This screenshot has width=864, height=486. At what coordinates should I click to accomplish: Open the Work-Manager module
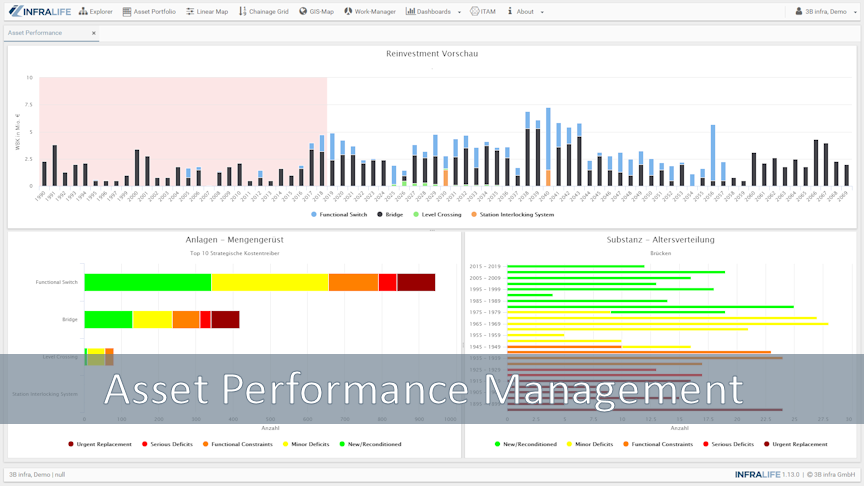(x=370, y=12)
